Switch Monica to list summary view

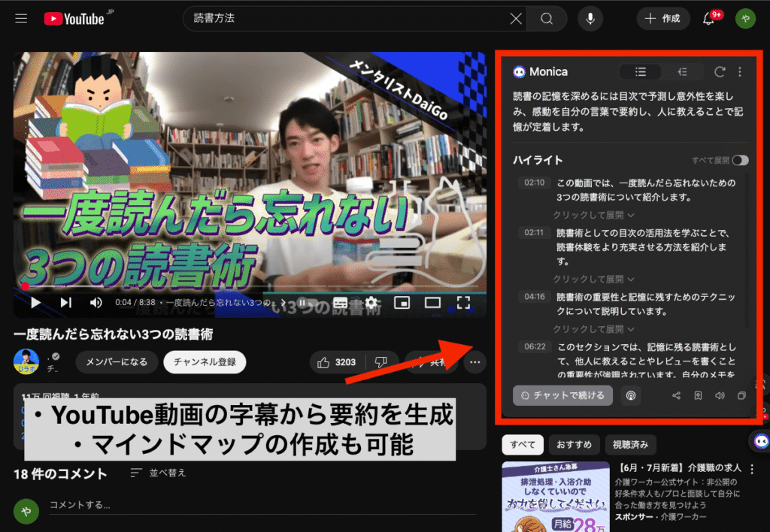641,72
